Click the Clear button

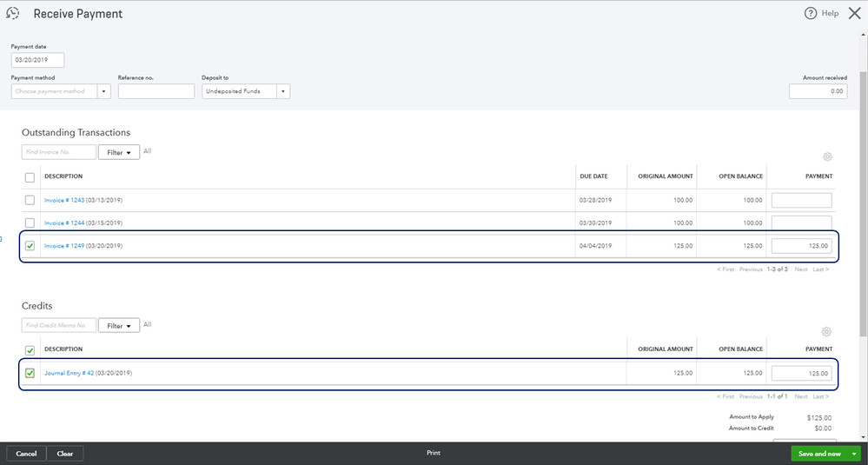pyautogui.click(x=65, y=454)
